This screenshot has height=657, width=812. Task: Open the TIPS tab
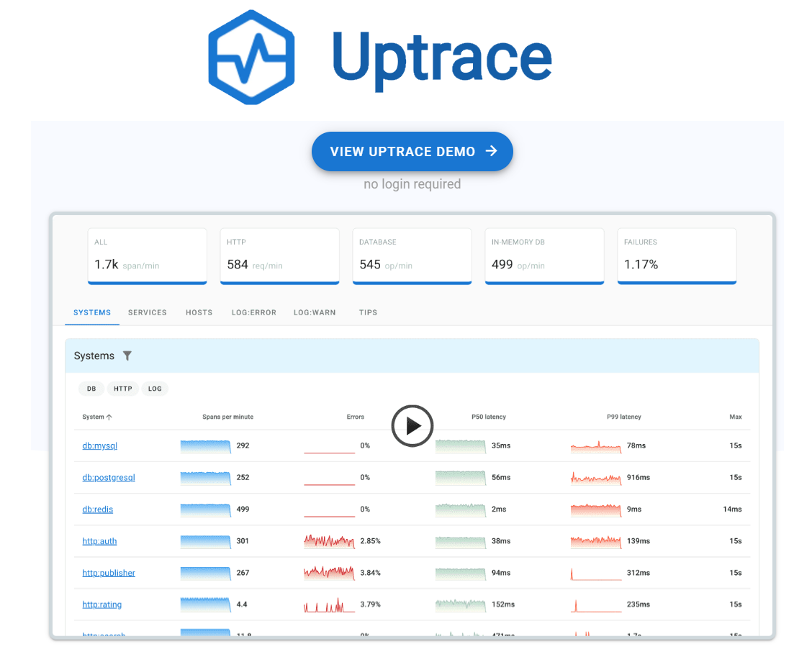368,312
